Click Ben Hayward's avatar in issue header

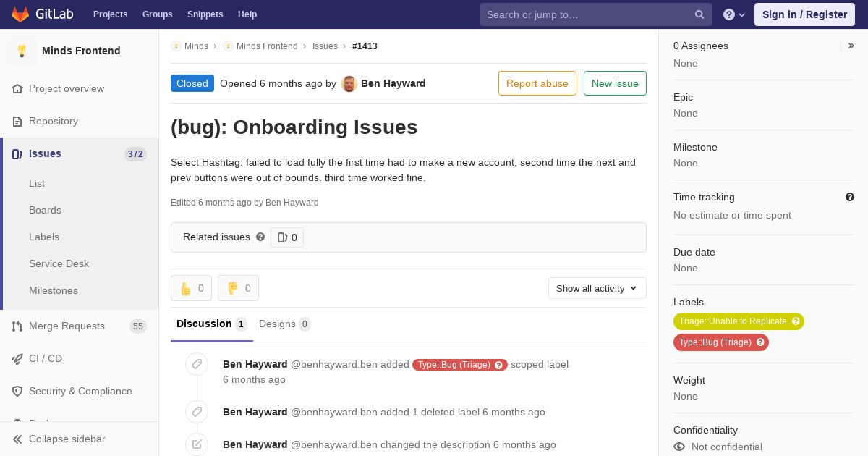349,83
